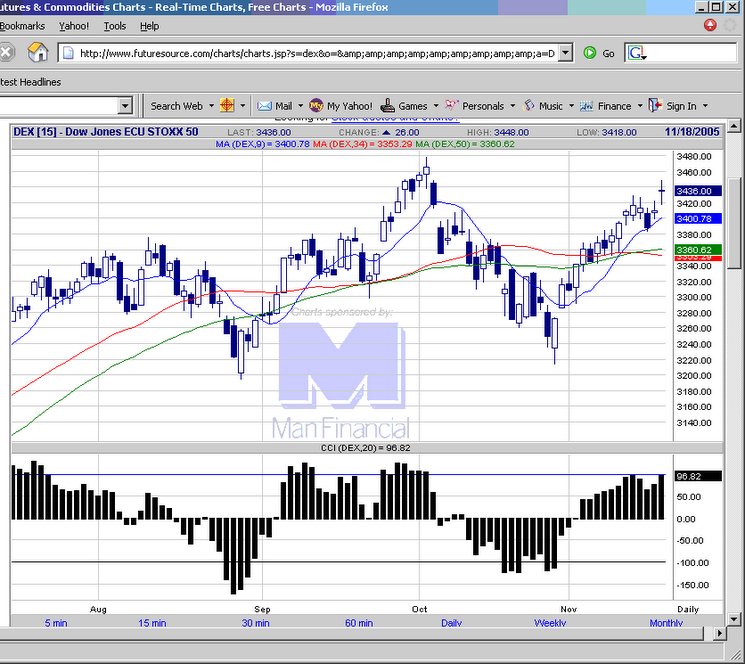The width and height of the screenshot is (745, 664).
Task: Click the red update notification icon
Action: (x=710, y=25)
